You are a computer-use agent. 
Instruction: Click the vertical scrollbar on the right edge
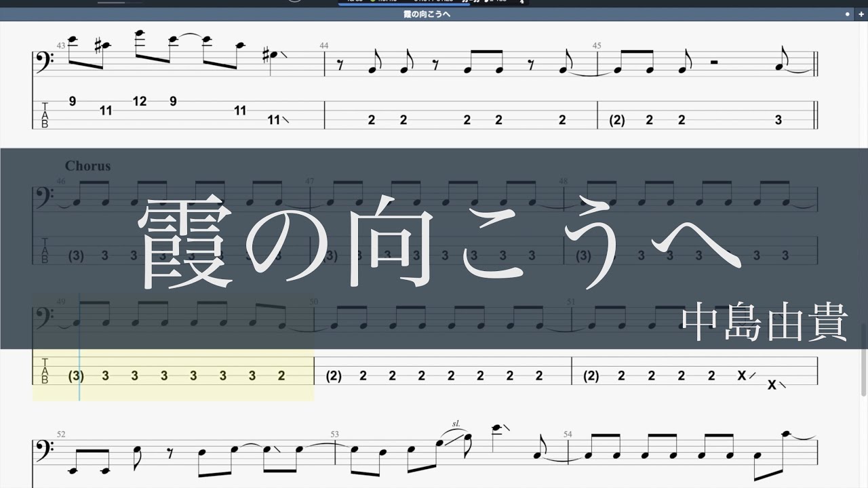(x=863, y=359)
